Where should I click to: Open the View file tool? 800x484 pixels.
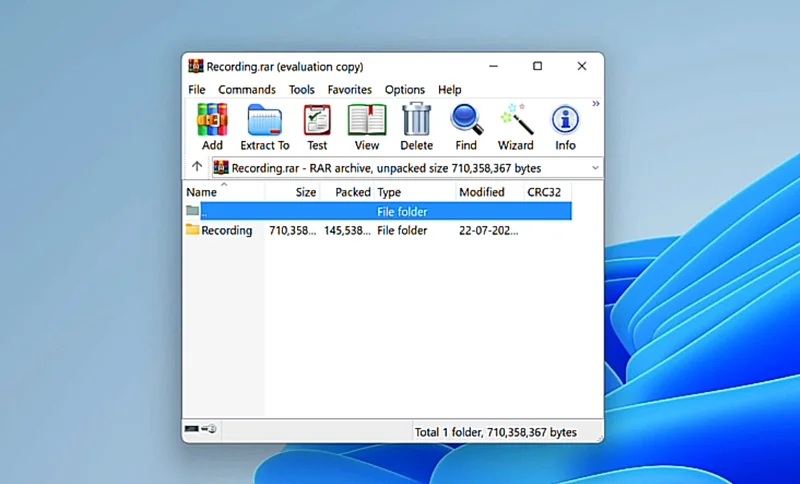click(x=367, y=120)
